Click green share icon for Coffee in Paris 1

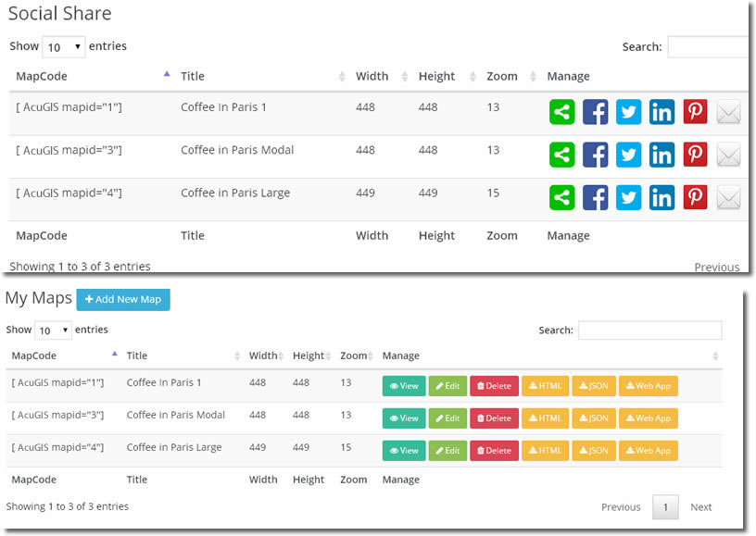pos(561,112)
